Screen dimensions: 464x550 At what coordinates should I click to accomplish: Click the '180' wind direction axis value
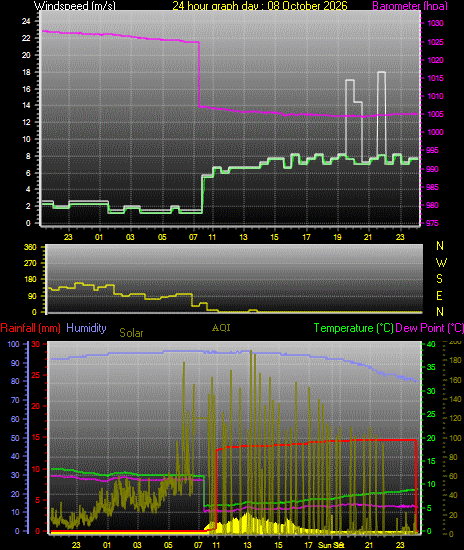(x=30, y=279)
